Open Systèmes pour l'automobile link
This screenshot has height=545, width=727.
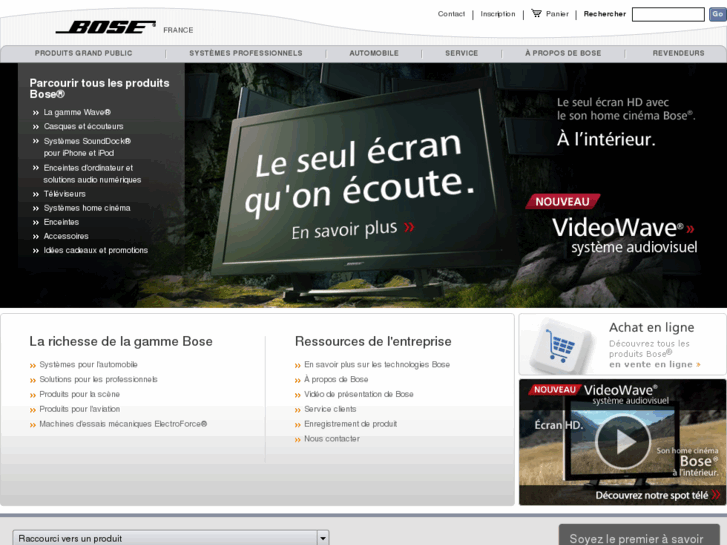[x=88, y=365]
